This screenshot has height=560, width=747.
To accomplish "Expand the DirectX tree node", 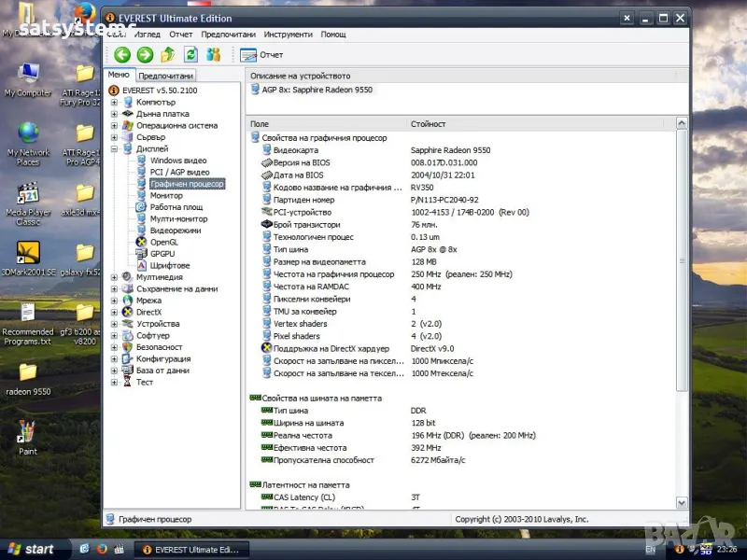I will [x=114, y=312].
